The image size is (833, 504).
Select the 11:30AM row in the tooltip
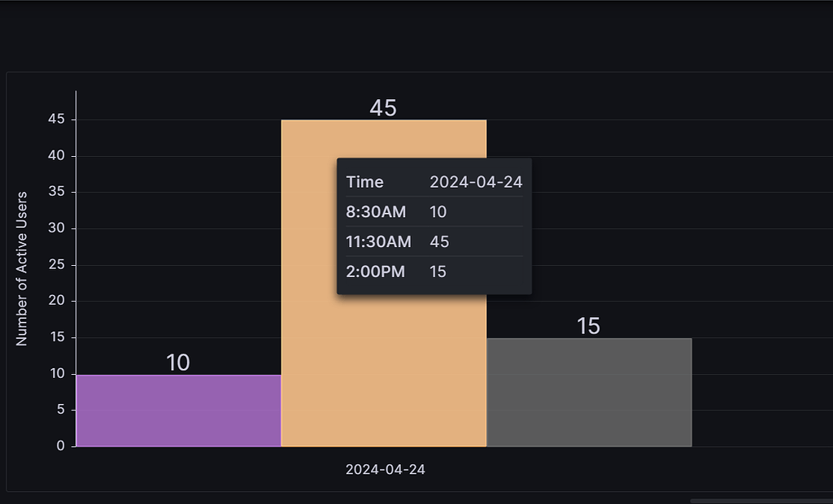pos(434,242)
